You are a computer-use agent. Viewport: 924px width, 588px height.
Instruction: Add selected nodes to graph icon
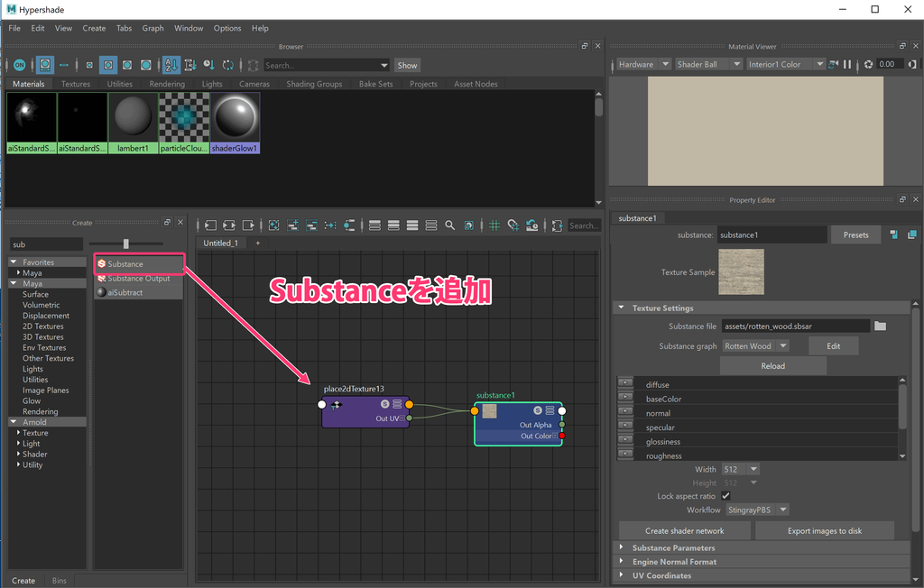click(292, 225)
